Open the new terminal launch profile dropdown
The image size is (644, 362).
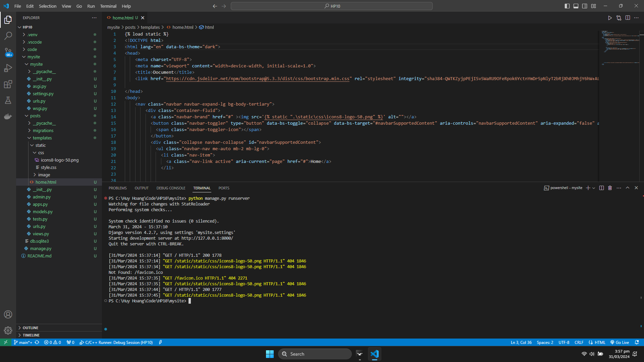point(594,188)
